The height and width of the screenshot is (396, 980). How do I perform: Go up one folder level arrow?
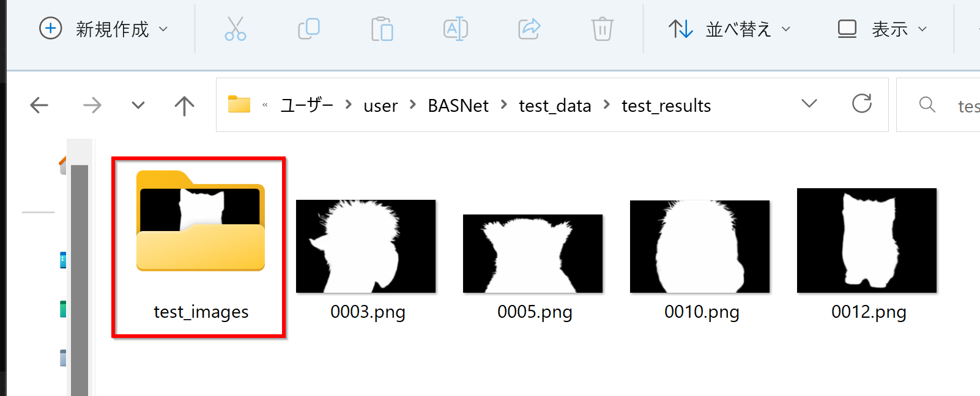(184, 105)
